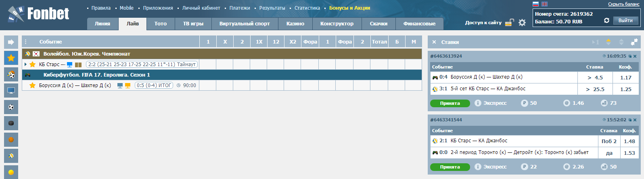Filter by tennis ball icon in sidebar
644x179 pixels.
tap(11, 172)
